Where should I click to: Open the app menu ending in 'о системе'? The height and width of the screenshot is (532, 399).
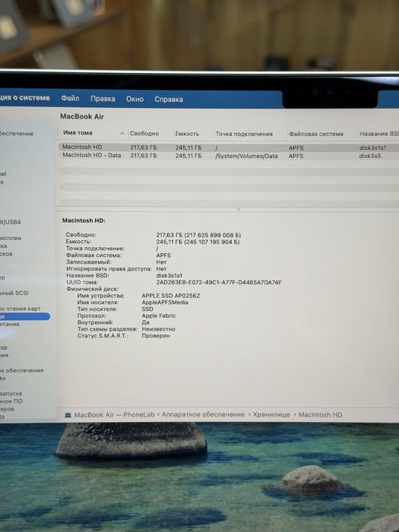[x=25, y=98]
